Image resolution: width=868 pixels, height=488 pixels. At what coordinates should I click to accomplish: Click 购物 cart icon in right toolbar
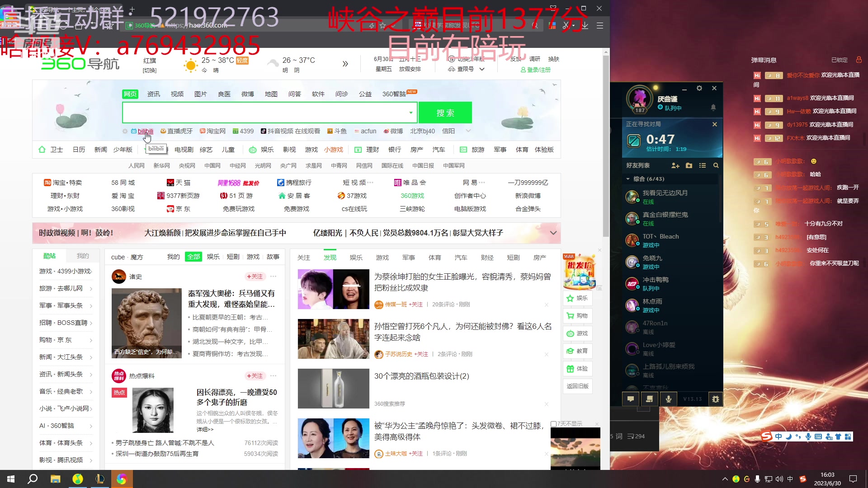(578, 316)
